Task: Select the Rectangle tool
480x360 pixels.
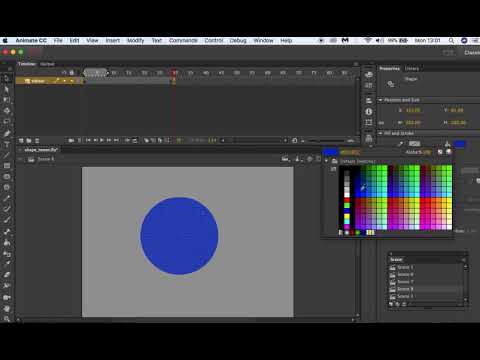Action: (x=6, y=166)
